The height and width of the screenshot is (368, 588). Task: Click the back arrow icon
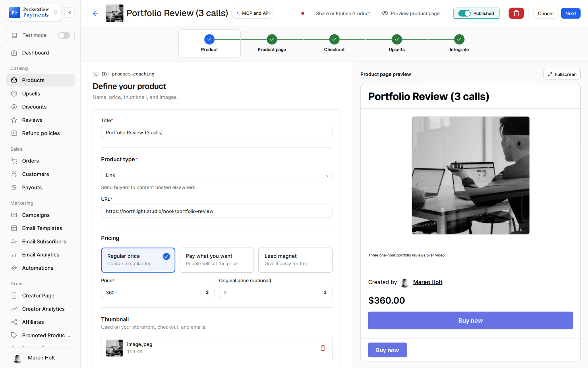96,13
